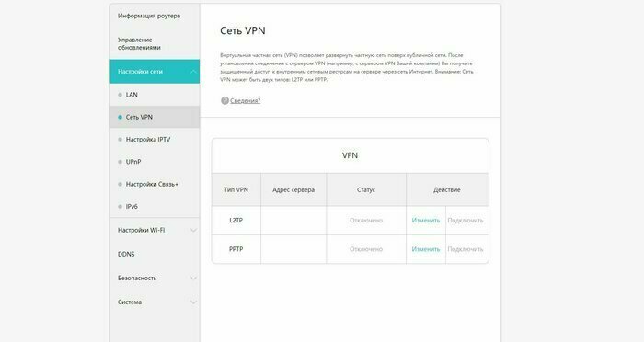Open the Сведения? help link
Image resolution: width=644 pixels, height=342 pixels.
pyautogui.click(x=246, y=100)
